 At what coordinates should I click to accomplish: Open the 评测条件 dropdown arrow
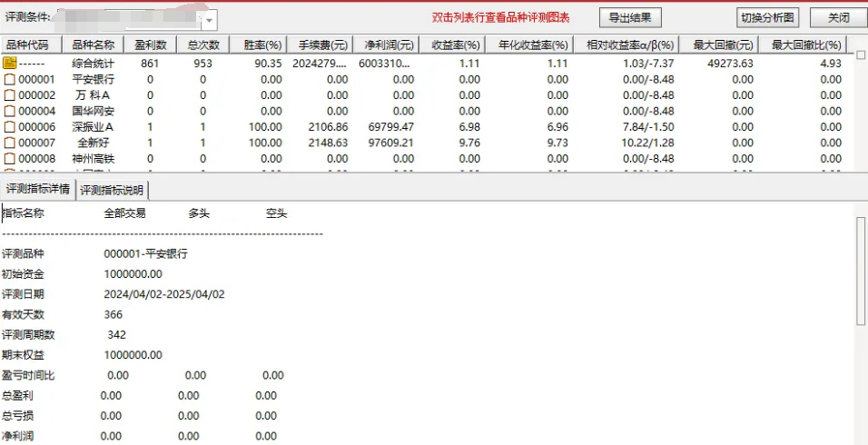tap(210, 19)
